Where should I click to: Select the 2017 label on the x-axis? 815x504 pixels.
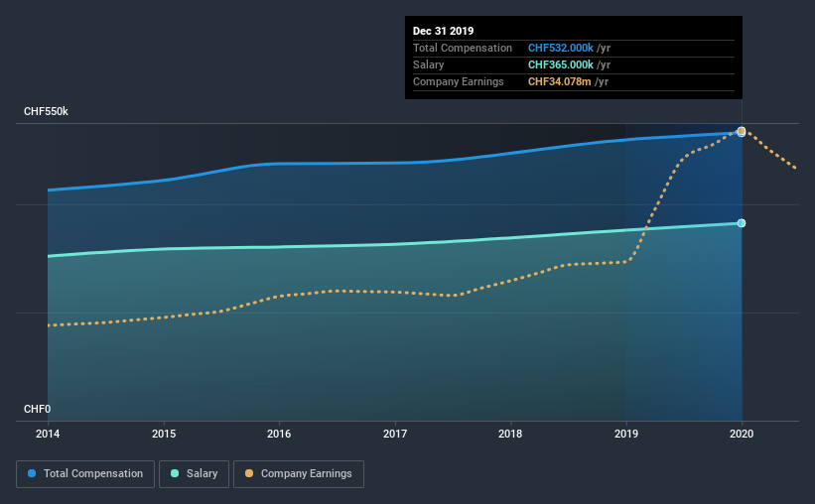coord(395,434)
